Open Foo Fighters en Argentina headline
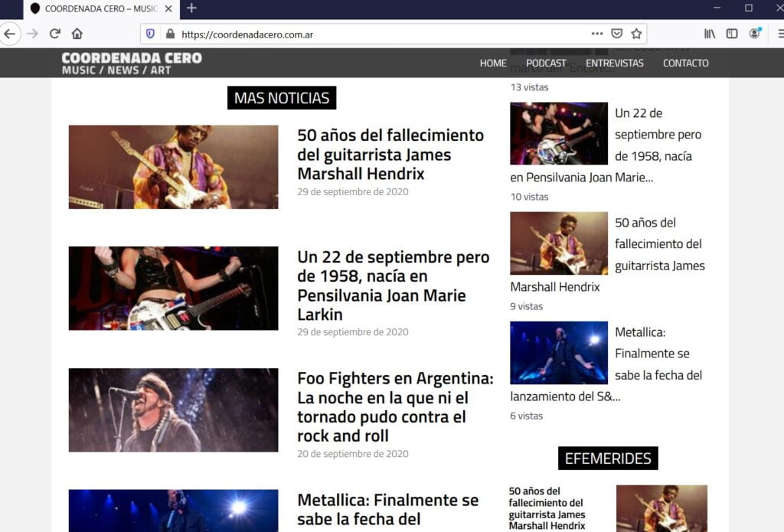This screenshot has height=532, width=784. (x=396, y=407)
